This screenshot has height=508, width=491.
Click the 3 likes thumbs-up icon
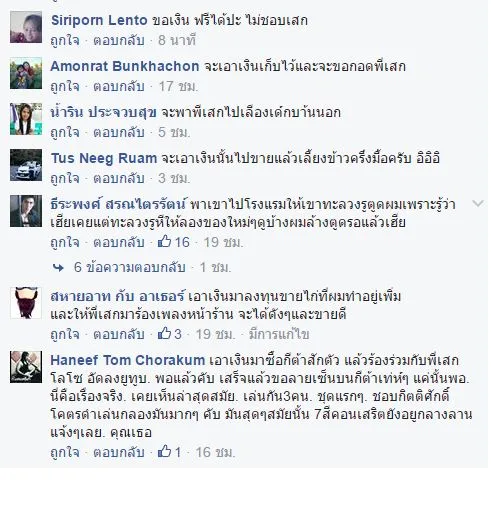164,333
